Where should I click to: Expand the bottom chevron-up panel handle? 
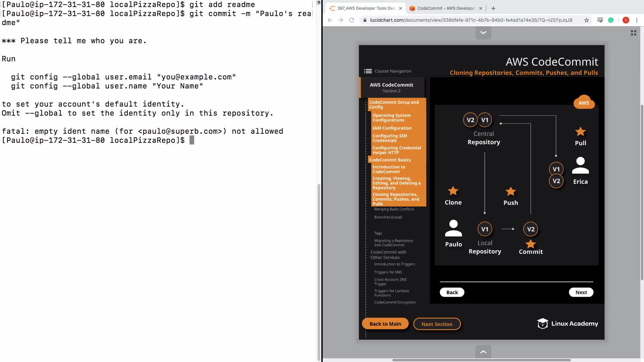(483, 352)
